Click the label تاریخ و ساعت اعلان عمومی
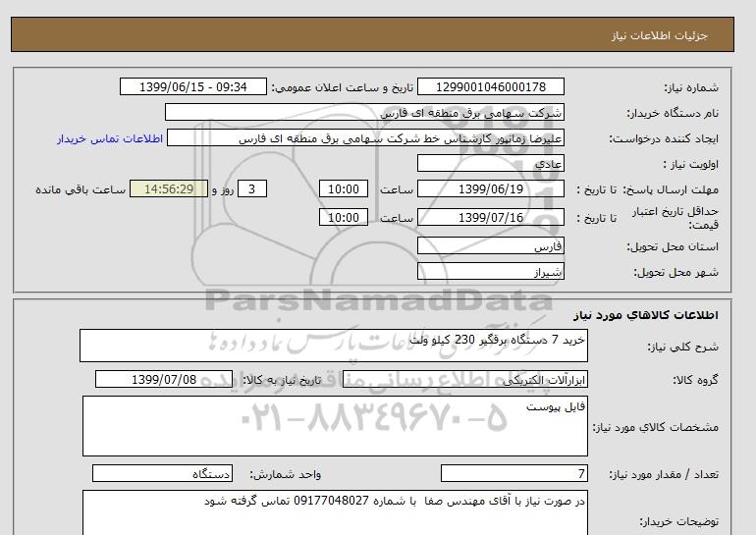This screenshot has width=756, height=535. pyautogui.click(x=343, y=87)
